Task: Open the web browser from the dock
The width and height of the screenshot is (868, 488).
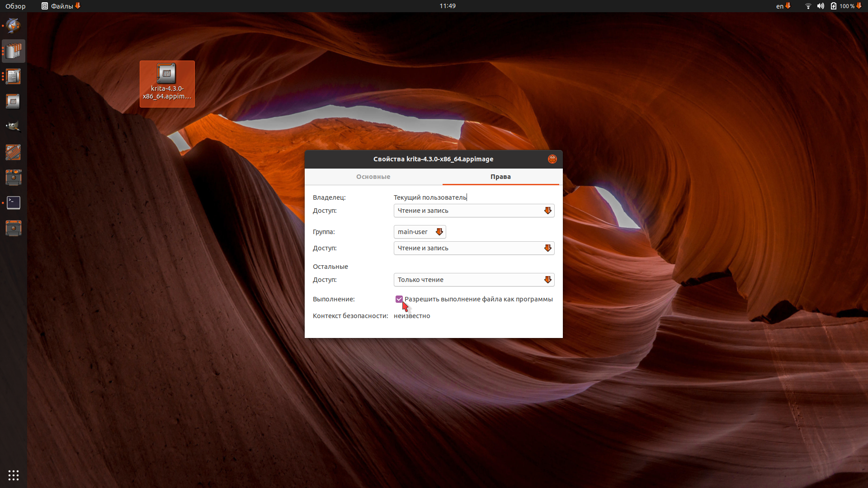Action: (x=13, y=26)
